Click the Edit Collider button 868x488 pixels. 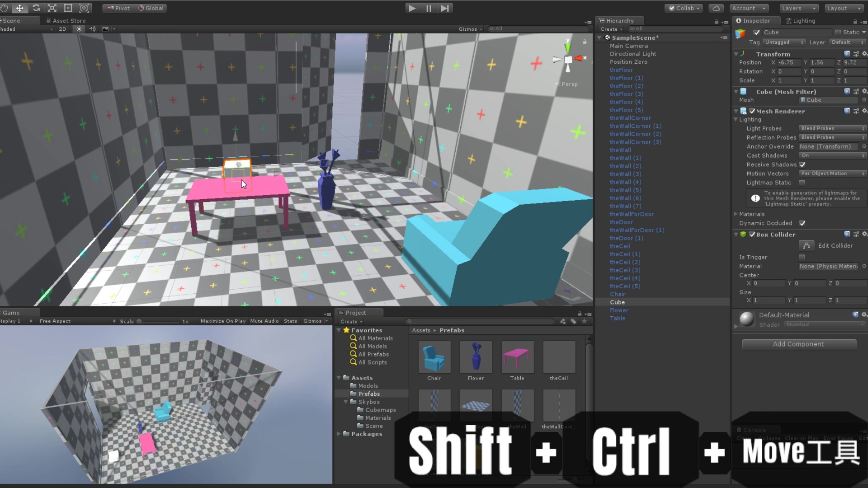807,245
